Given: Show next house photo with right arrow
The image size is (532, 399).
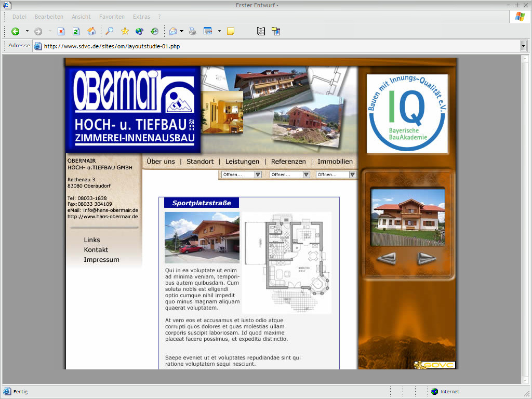Looking at the screenshot, I should click(x=427, y=258).
